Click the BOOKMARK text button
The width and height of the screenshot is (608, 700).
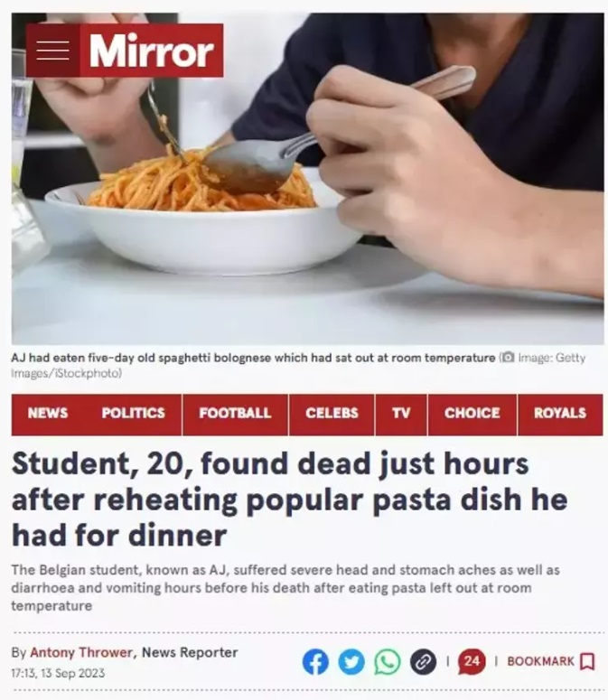click(540, 661)
